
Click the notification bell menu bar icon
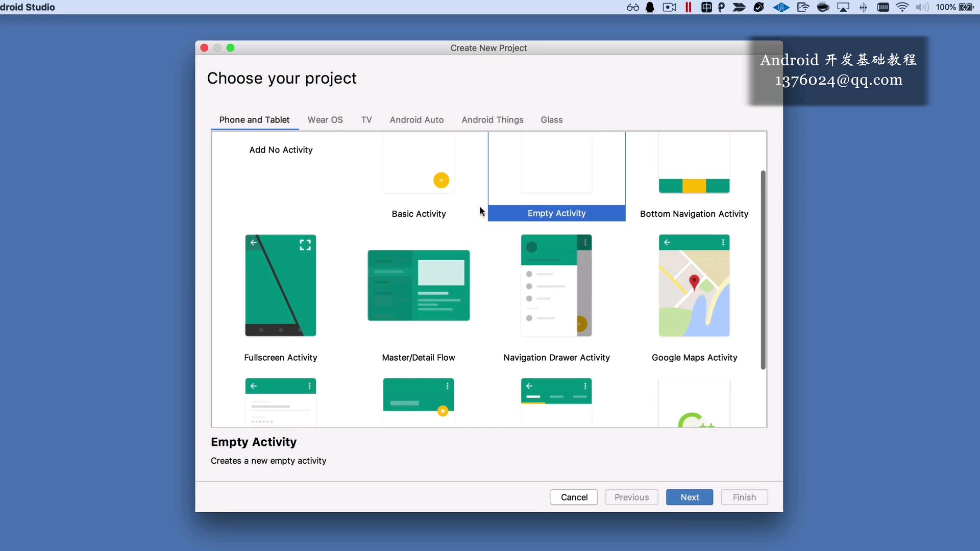[x=650, y=7]
